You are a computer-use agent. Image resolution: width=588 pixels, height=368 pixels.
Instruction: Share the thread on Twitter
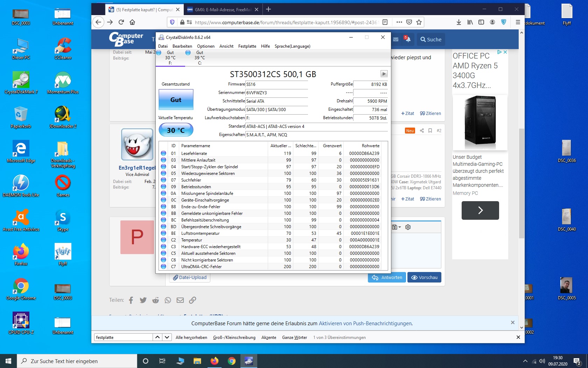[x=143, y=300]
